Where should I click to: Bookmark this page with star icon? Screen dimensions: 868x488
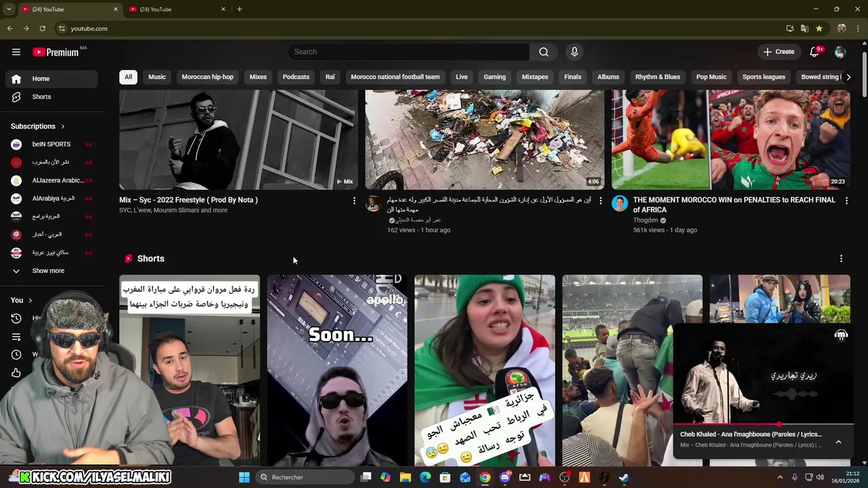click(x=819, y=28)
